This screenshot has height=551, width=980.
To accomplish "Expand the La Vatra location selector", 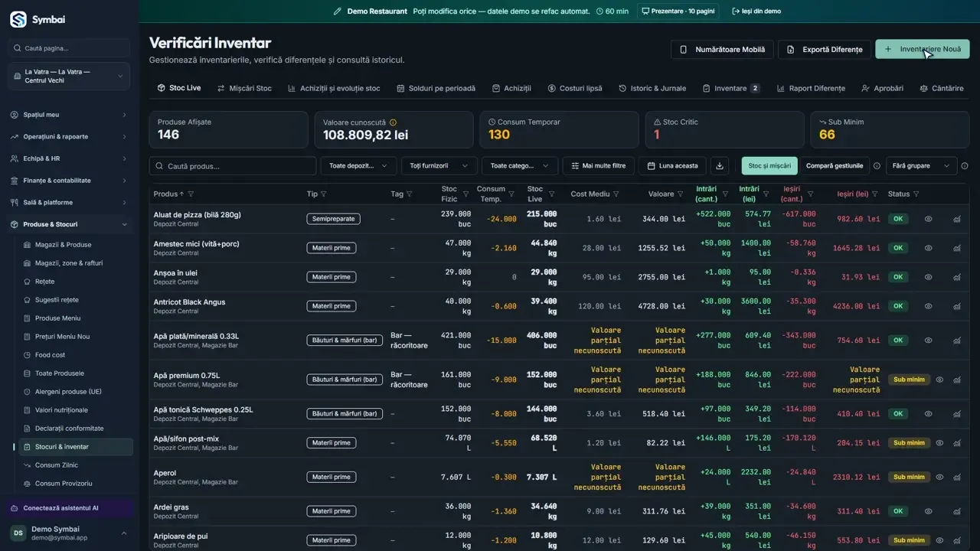I will click(x=69, y=77).
